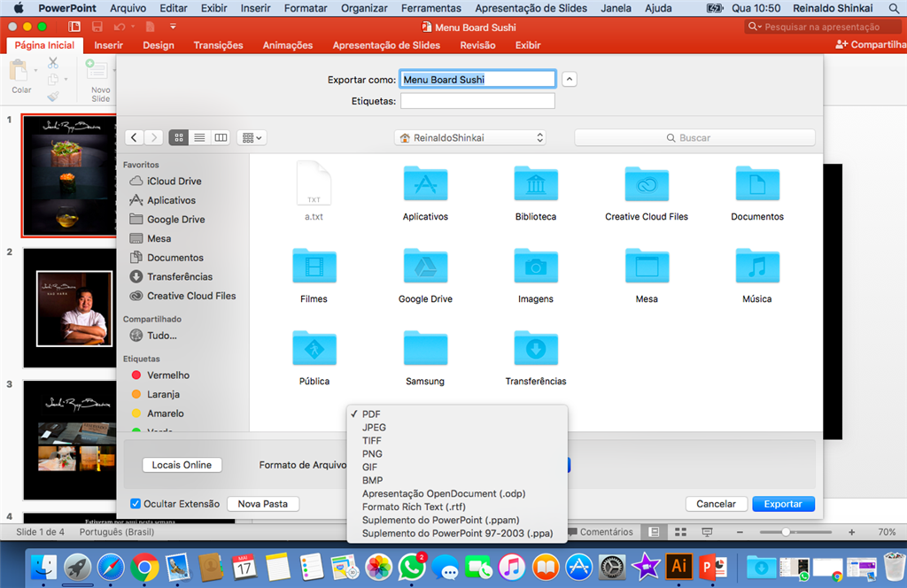This screenshot has height=588, width=907.
Task: Click the Buscar search field
Action: (x=694, y=137)
